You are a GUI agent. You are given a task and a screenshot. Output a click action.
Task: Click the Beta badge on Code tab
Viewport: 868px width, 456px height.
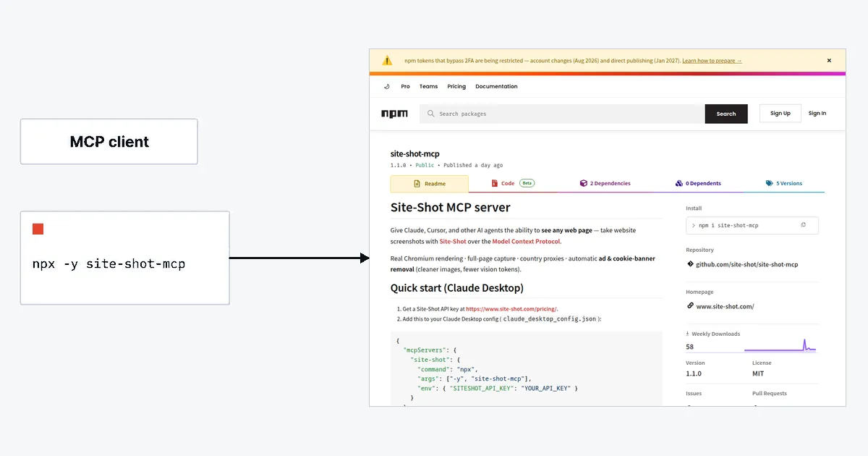tap(527, 184)
